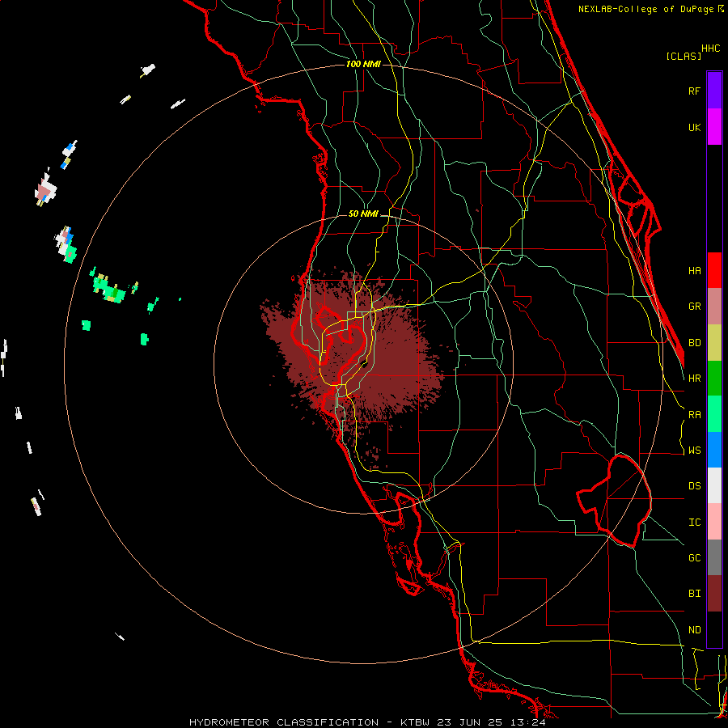Select the GC gray legend swatch

click(x=714, y=557)
